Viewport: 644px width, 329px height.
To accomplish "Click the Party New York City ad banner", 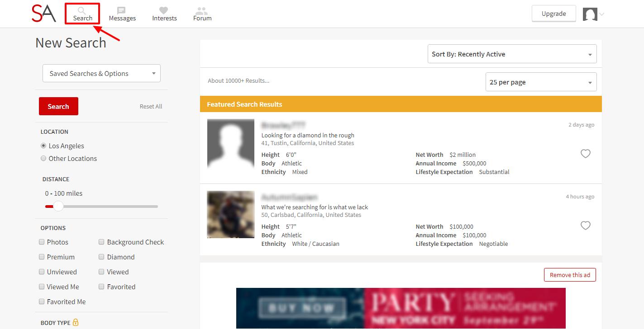I will 401,308.
